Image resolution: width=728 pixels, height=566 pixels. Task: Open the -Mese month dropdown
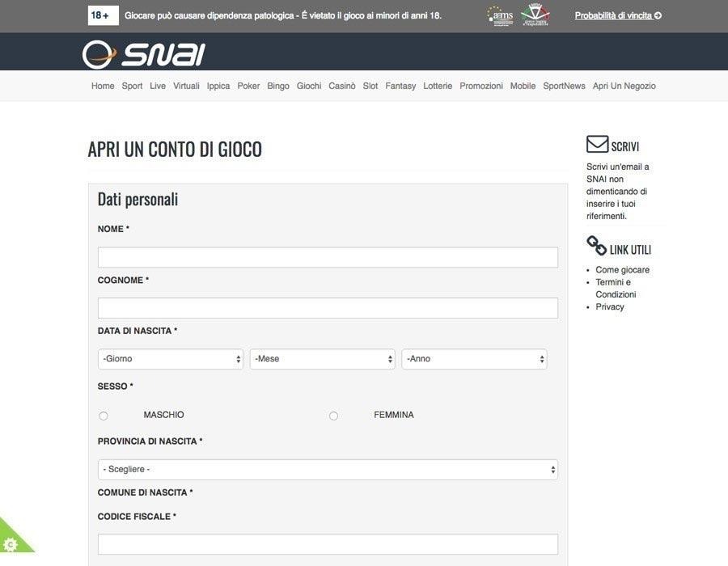click(x=321, y=357)
